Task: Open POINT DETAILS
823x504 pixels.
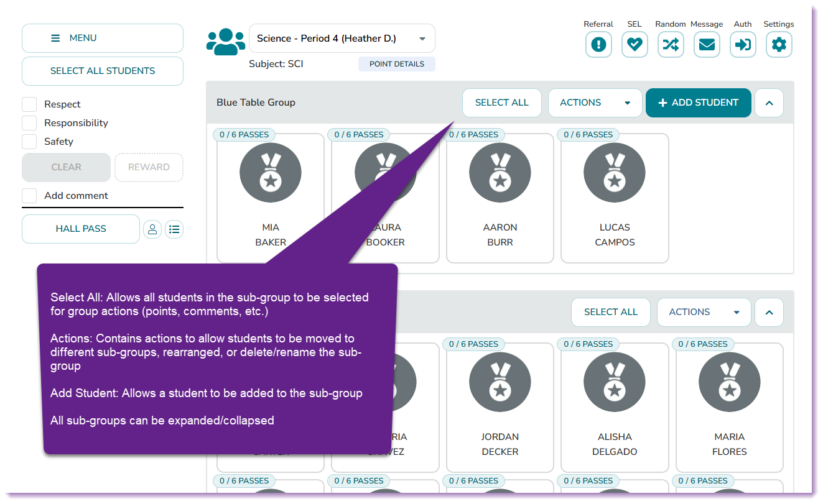Action: pos(397,64)
